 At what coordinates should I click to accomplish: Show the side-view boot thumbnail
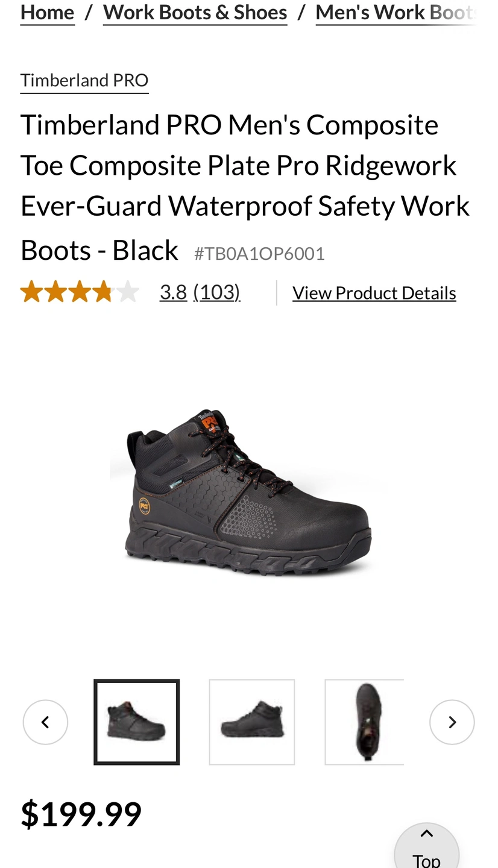click(252, 722)
